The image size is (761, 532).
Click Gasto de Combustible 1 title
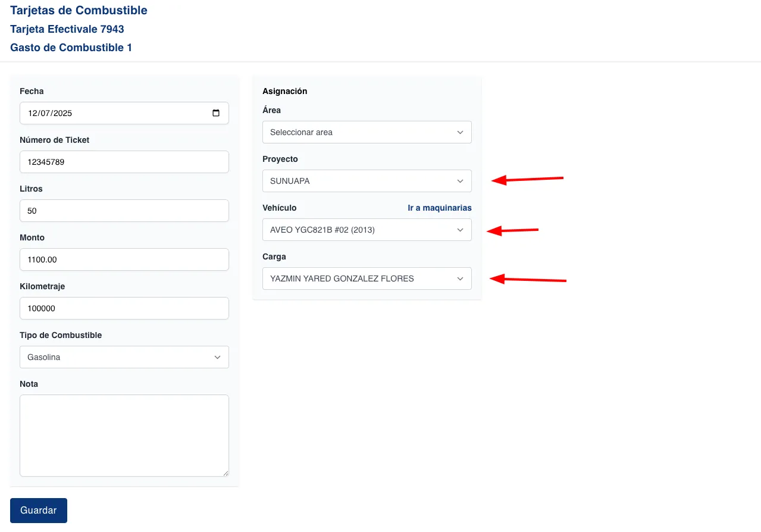pyautogui.click(x=71, y=47)
